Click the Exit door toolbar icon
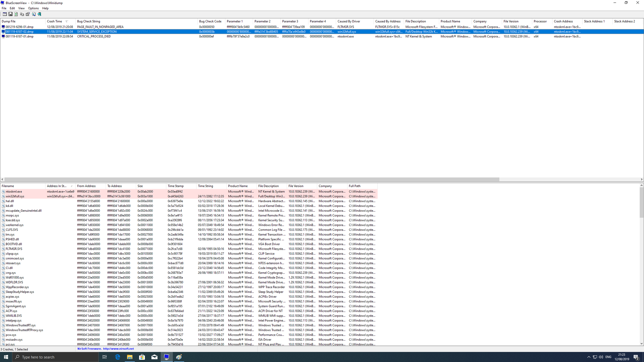This screenshot has height=362, width=644. tap(39, 14)
